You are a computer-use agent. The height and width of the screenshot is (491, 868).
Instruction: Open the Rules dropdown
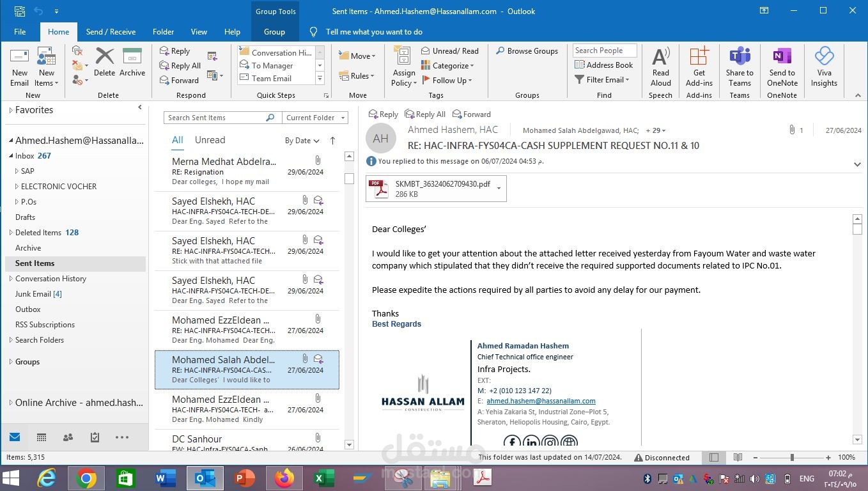(357, 76)
